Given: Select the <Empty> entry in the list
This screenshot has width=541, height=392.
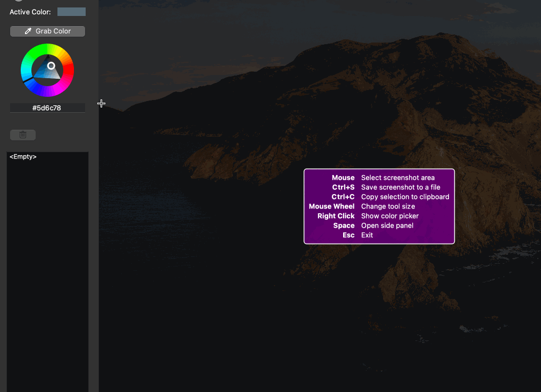Looking at the screenshot, I should (x=23, y=157).
